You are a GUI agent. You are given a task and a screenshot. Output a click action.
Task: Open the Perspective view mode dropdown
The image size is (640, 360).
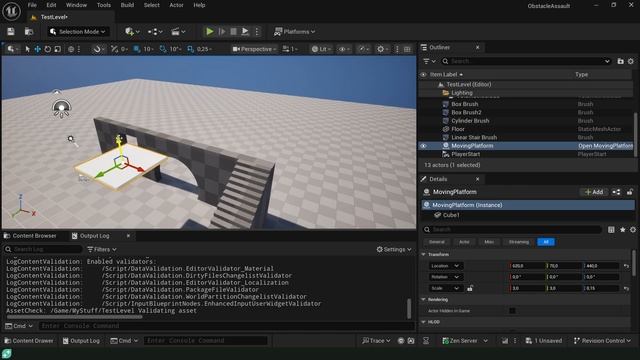(x=254, y=49)
